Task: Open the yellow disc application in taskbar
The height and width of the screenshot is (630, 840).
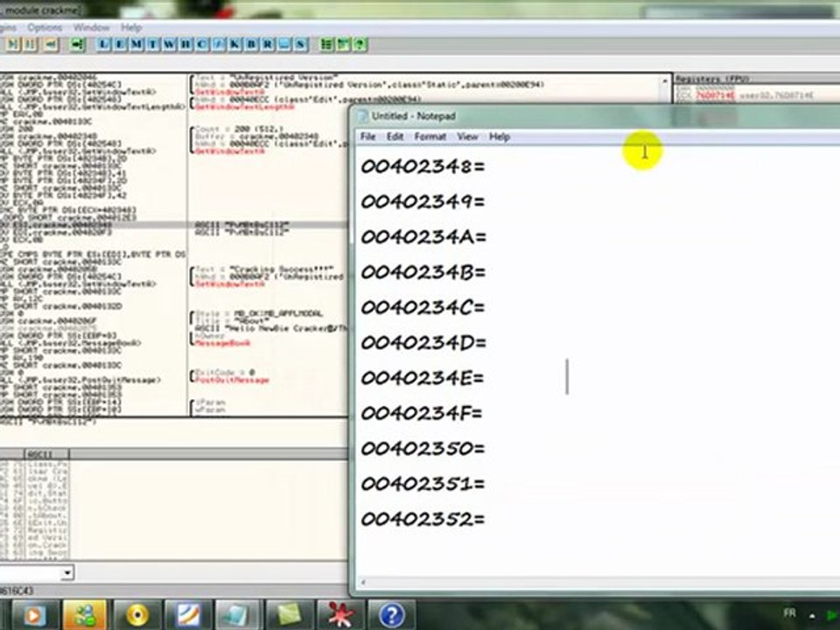Action: click(136, 615)
